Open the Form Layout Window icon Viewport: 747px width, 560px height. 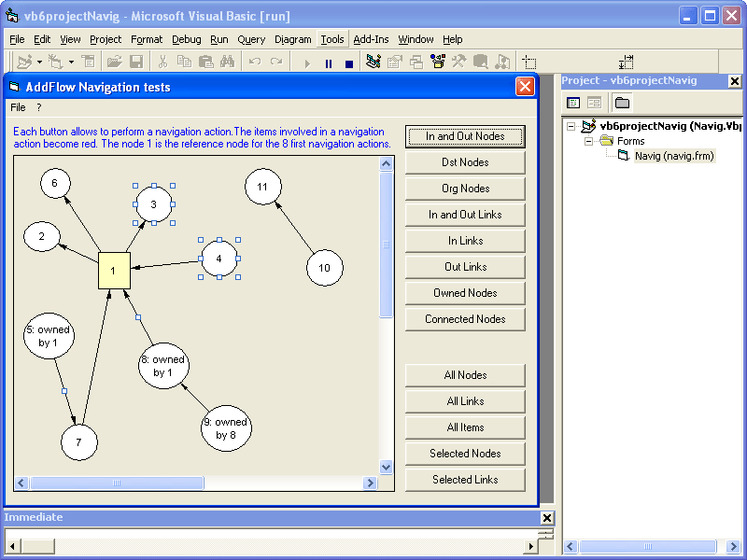416,62
